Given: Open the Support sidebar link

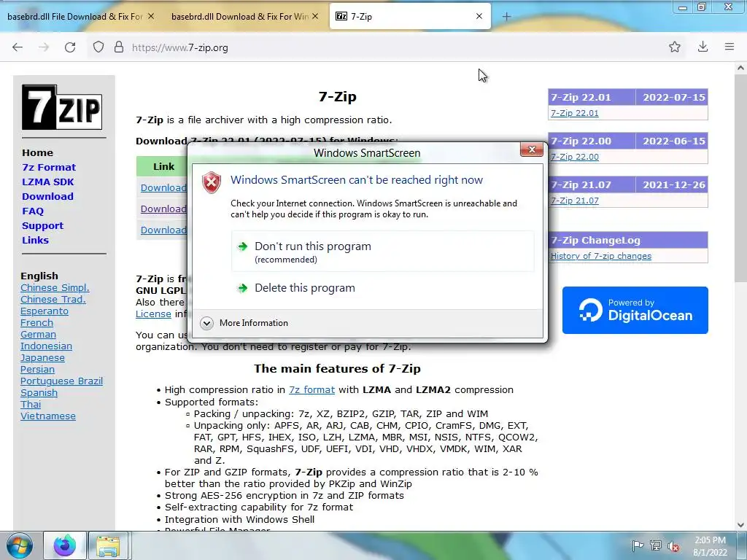Looking at the screenshot, I should click(42, 226).
